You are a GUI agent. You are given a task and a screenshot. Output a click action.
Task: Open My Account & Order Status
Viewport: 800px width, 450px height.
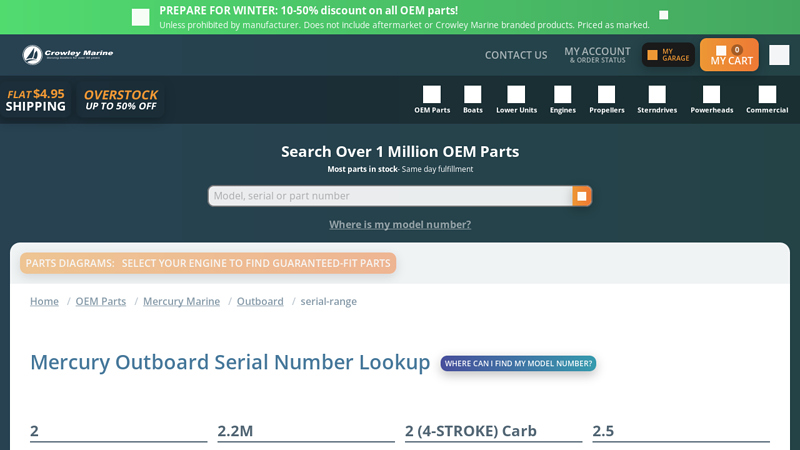click(x=597, y=55)
